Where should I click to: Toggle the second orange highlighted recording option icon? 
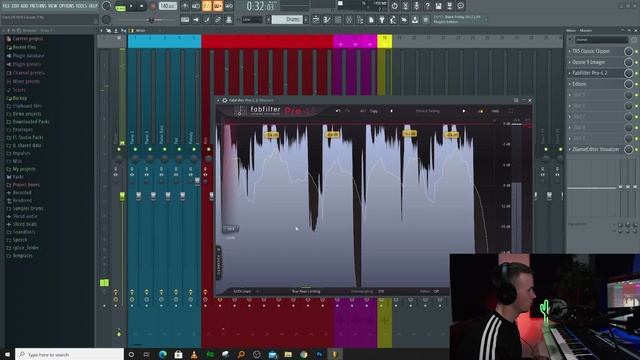click(218, 6)
